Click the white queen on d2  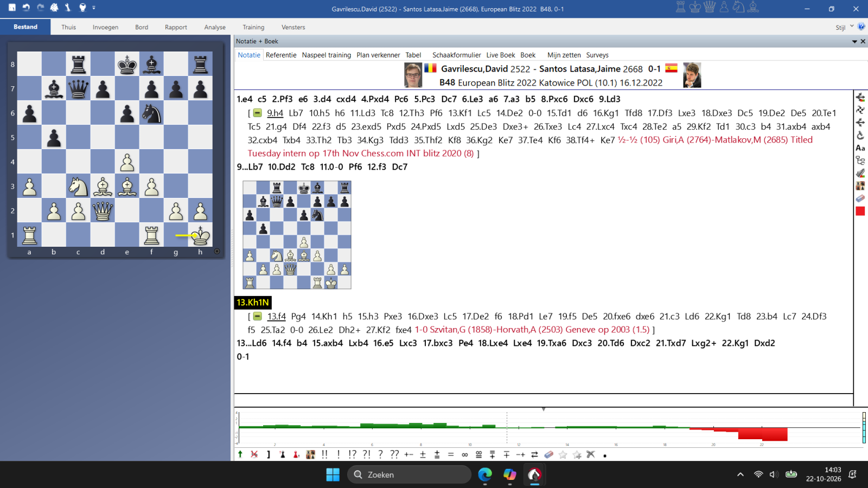coord(103,210)
